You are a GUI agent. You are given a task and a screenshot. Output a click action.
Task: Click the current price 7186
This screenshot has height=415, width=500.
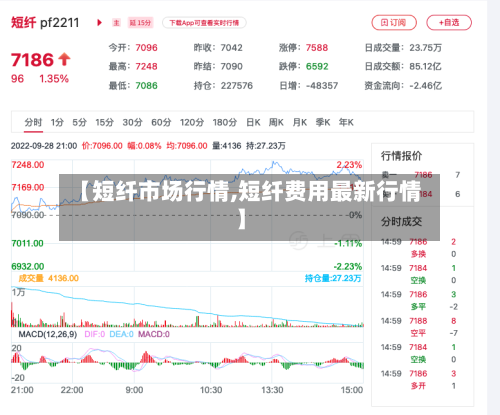[32, 60]
